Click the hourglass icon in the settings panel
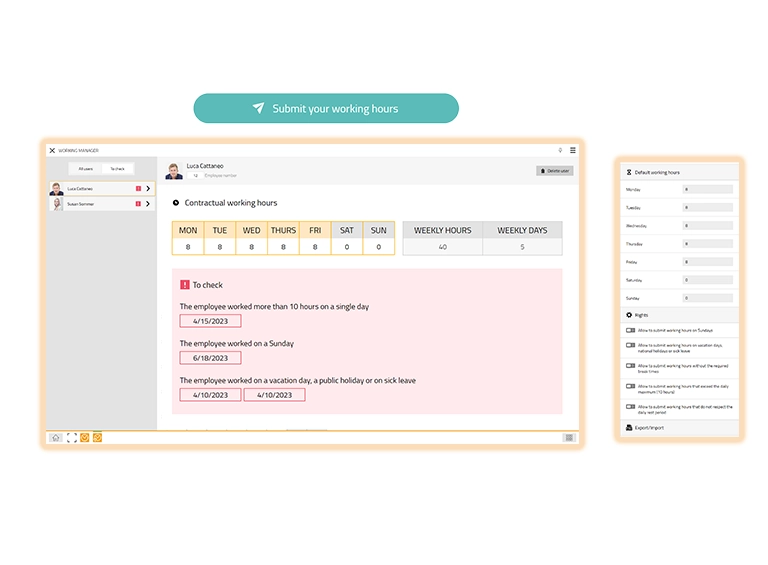Image resolution: width=768 pixels, height=565 pixels. pyautogui.click(x=629, y=172)
